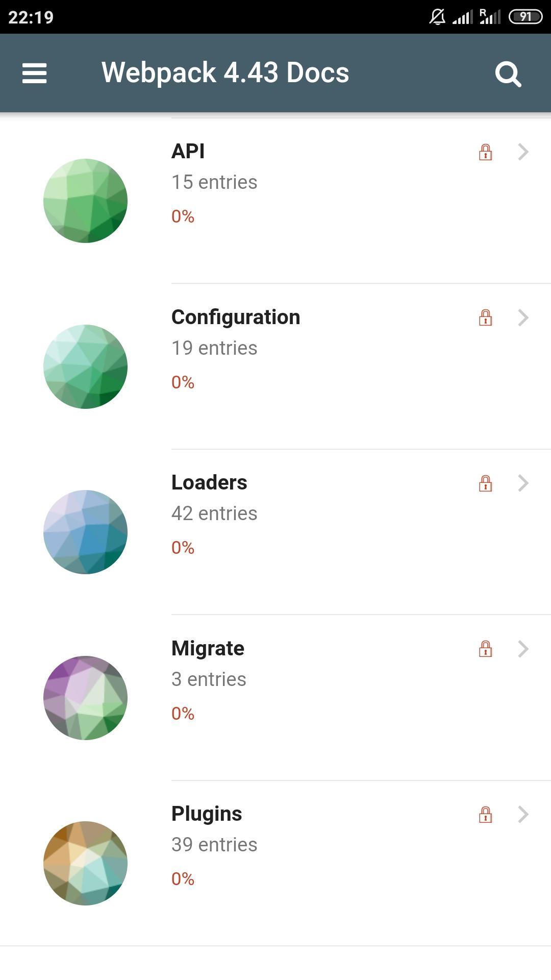Open Migrate using its chevron arrow
Screen dimensions: 551x980
pyautogui.click(x=523, y=649)
